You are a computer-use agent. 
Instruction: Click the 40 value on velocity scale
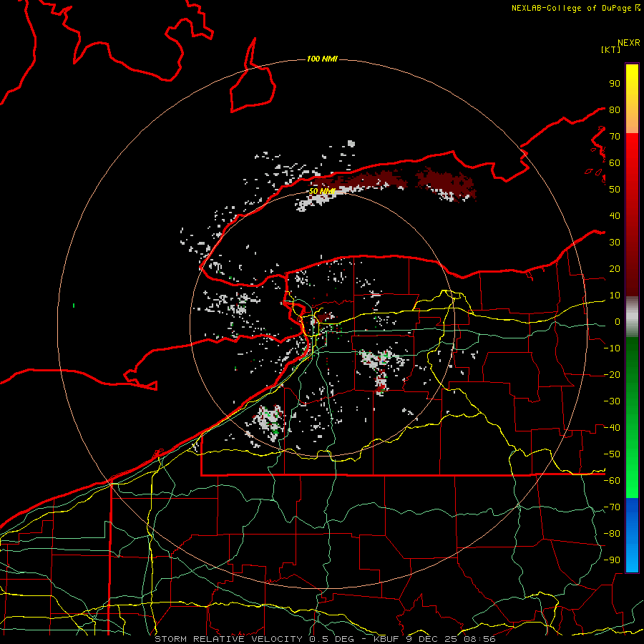[615, 215]
